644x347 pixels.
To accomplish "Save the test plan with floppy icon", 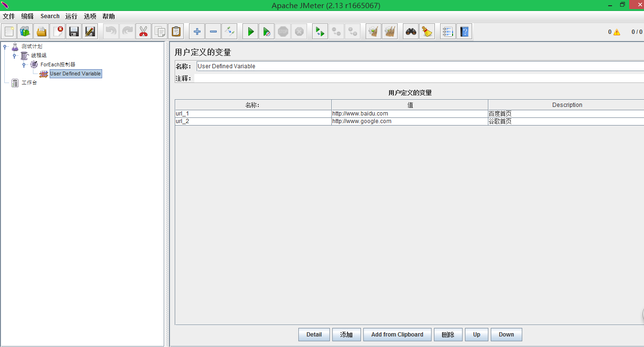I will (74, 32).
